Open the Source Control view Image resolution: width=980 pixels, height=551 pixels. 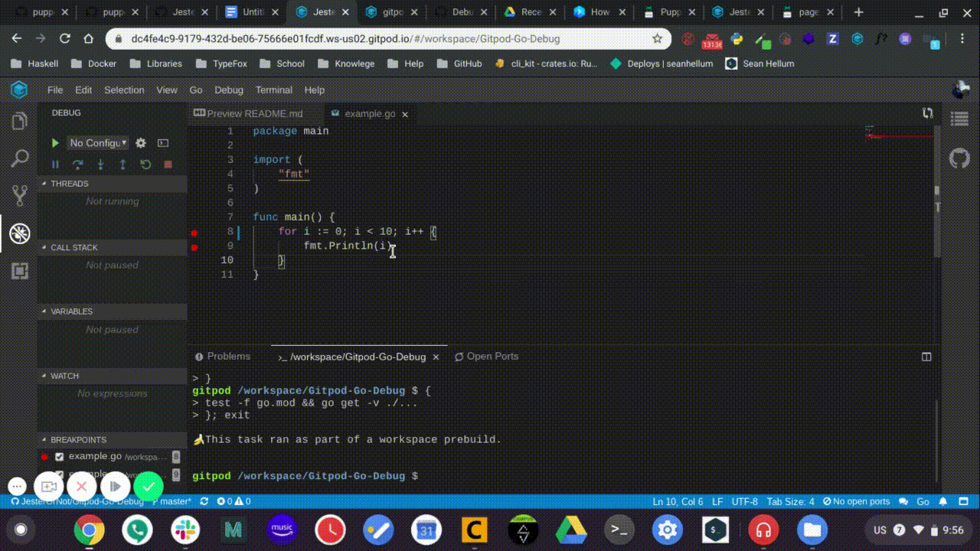[x=19, y=195]
